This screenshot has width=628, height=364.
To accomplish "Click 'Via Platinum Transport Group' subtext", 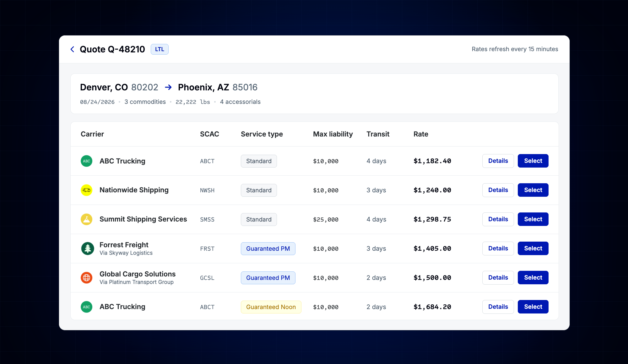I will tap(137, 282).
